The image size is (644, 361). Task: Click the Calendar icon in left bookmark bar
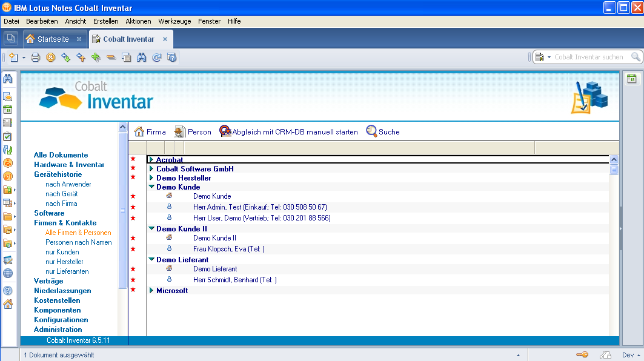(x=8, y=110)
